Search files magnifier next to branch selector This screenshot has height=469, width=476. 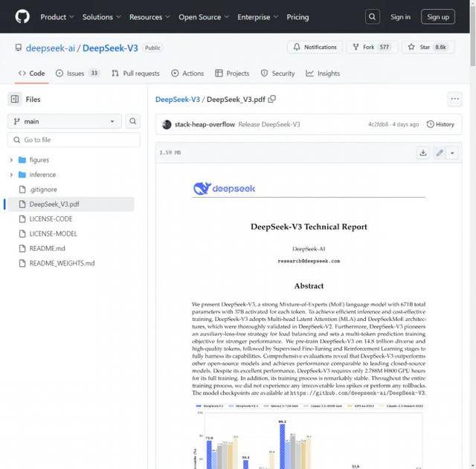[132, 121]
